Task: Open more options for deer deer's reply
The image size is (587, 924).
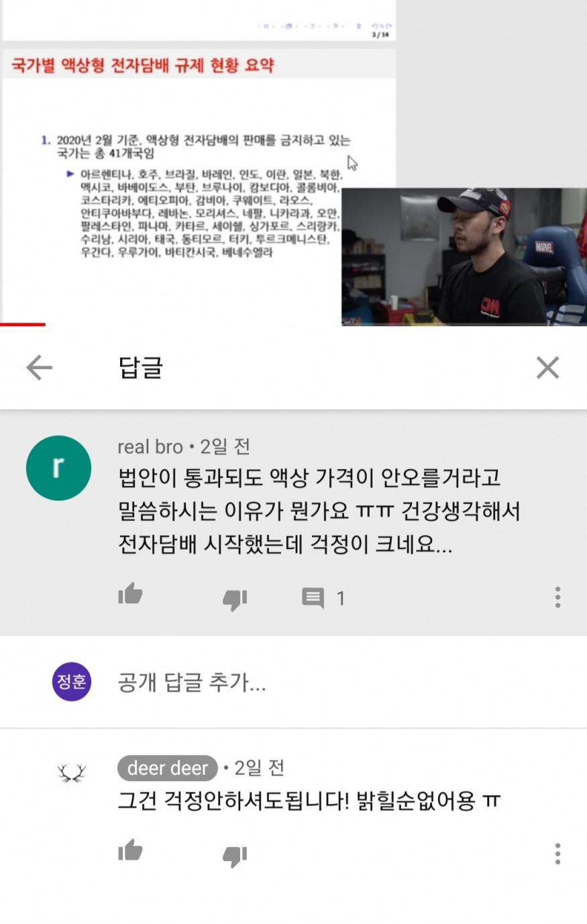Action: pos(557,854)
